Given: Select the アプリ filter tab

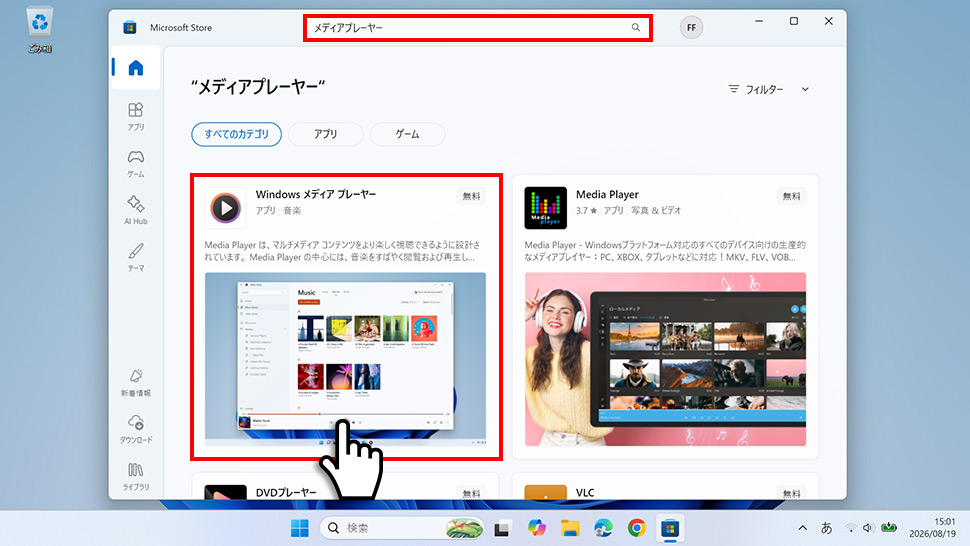Looking at the screenshot, I should pos(325,134).
